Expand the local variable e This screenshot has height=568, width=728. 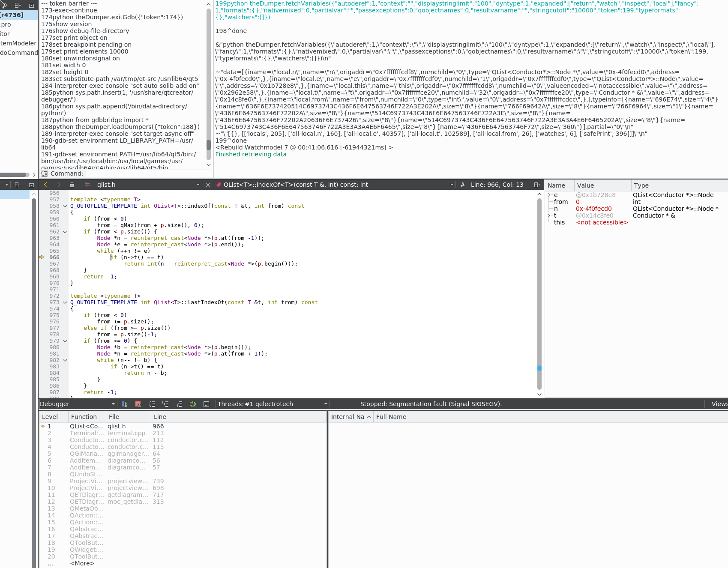coord(549,195)
